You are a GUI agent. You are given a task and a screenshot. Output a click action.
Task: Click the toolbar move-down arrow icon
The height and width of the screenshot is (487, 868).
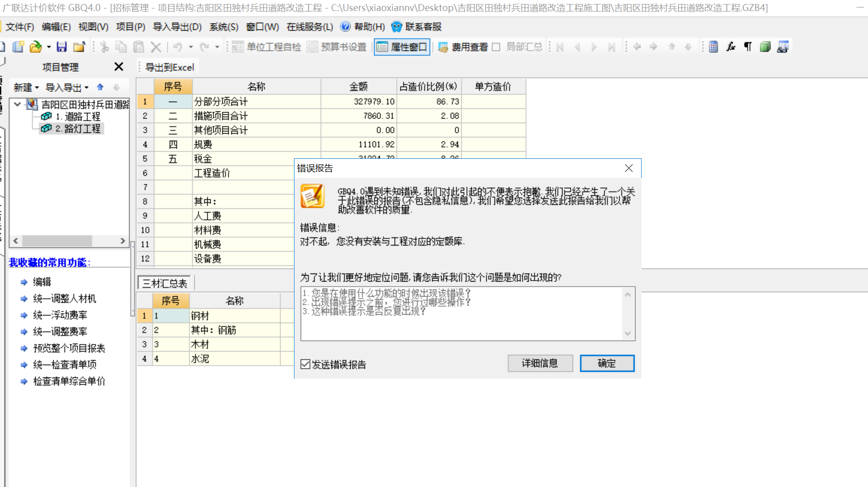click(688, 47)
